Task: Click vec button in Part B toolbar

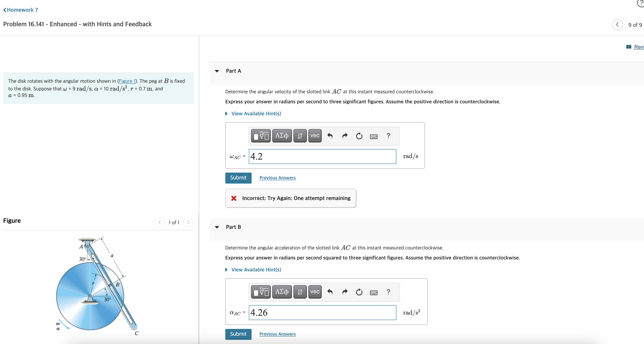Action: (x=315, y=292)
